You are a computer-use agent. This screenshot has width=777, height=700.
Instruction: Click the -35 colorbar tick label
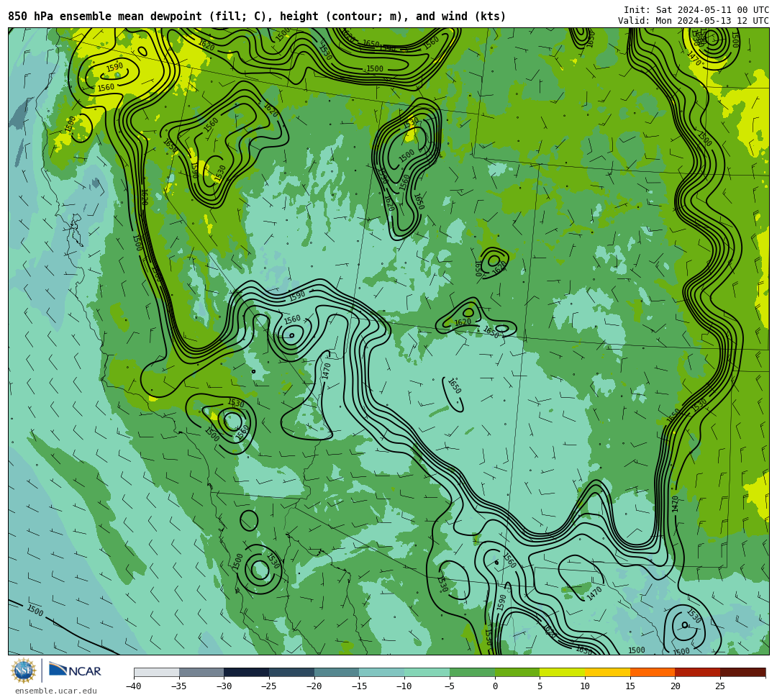coord(178,686)
